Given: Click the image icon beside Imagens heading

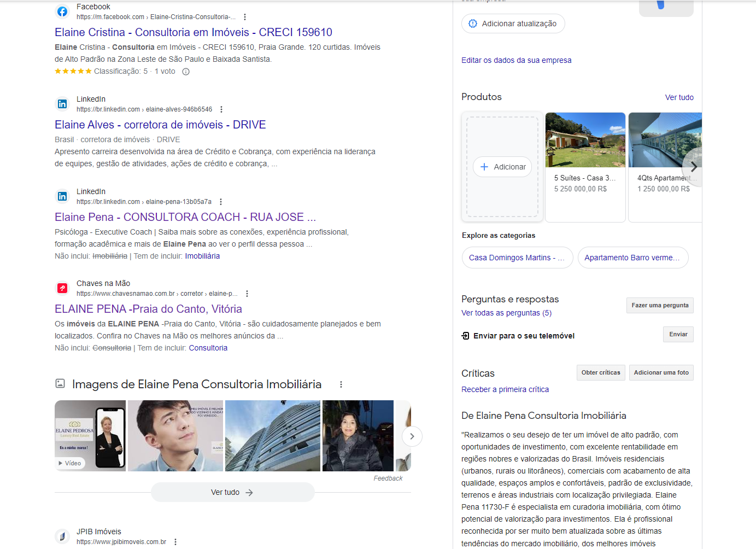Looking at the screenshot, I should coord(60,384).
